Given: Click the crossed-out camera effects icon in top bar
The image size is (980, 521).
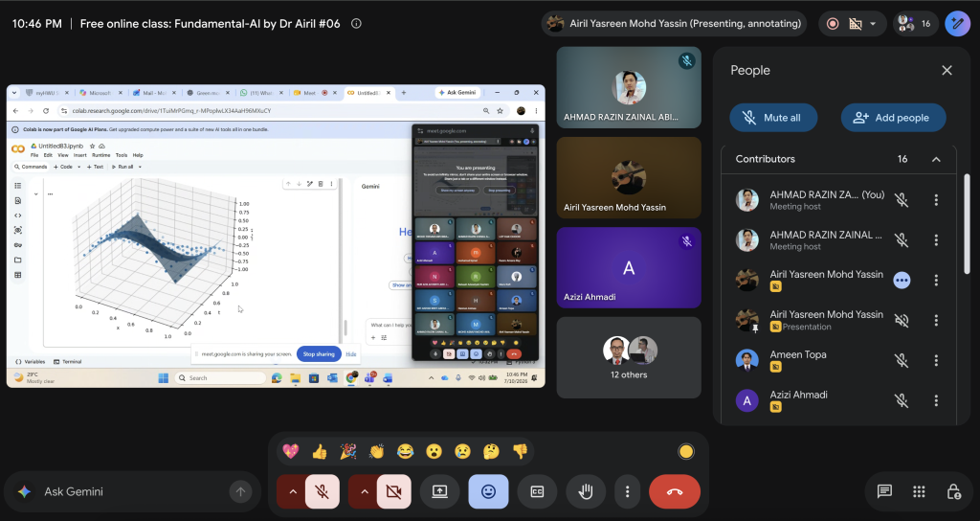Looking at the screenshot, I should (855, 24).
